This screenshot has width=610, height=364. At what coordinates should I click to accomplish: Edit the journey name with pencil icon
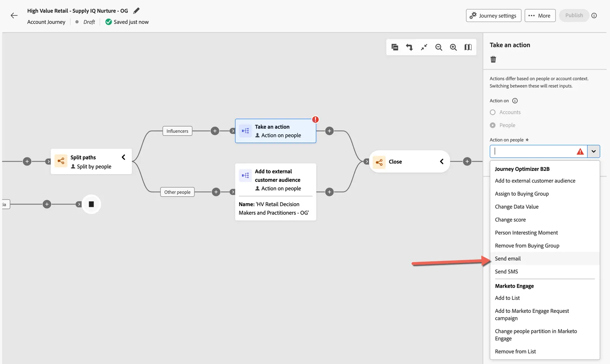tap(136, 11)
